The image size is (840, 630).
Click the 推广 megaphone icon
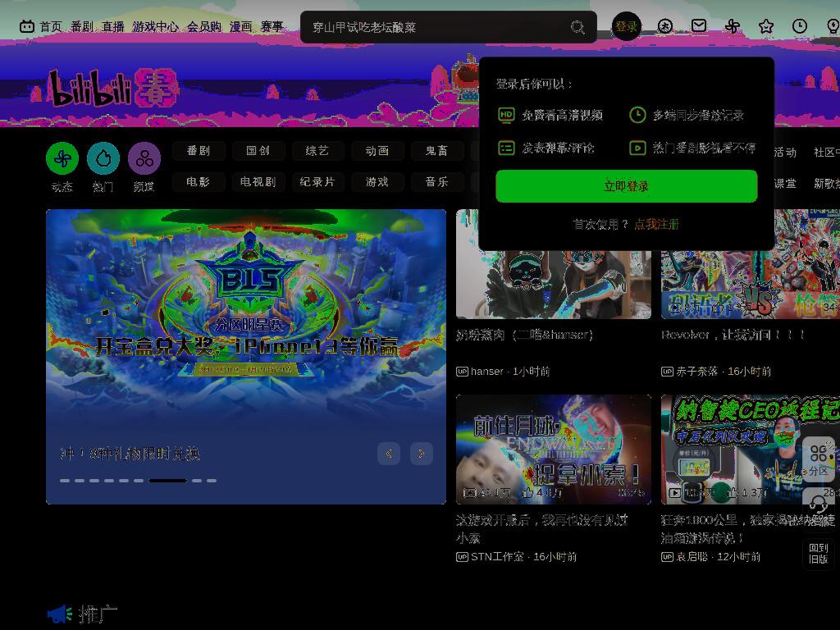click(x=59, y=614)
